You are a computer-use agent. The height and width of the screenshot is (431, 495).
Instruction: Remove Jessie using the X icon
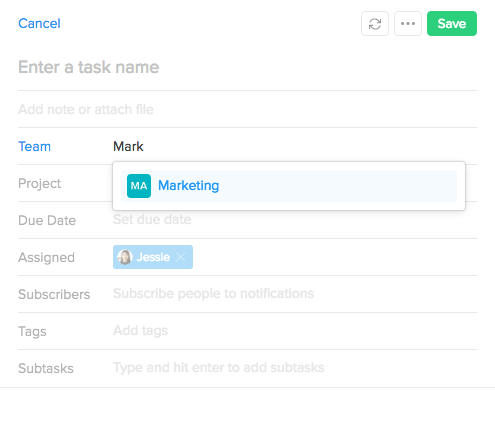coord(181,257)
